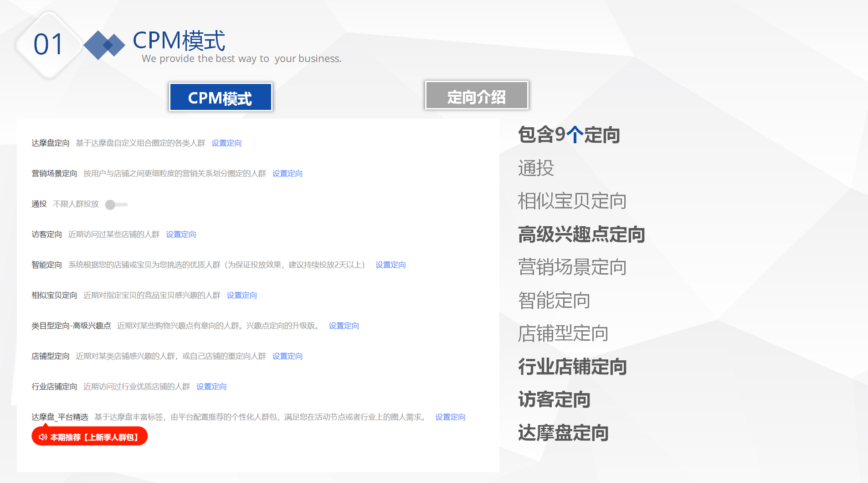Open 设置定向 for 行业店铺定向

[211, 387]
